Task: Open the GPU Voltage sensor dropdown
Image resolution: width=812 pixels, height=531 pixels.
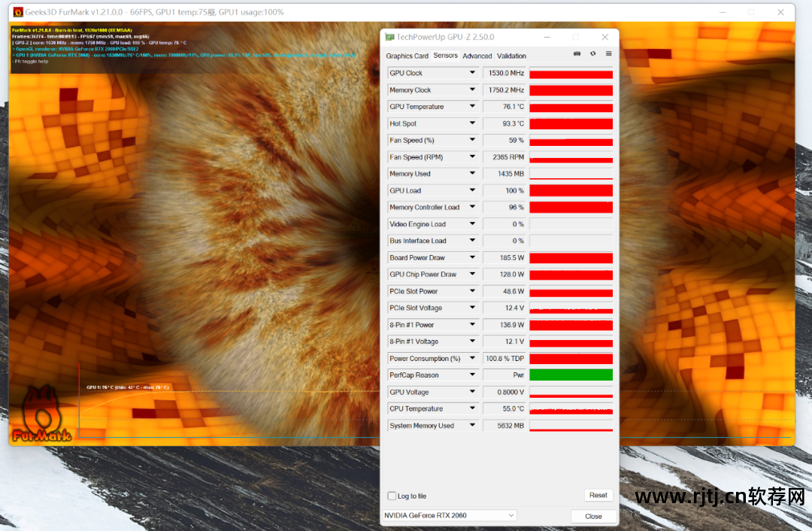Action: 472,392
